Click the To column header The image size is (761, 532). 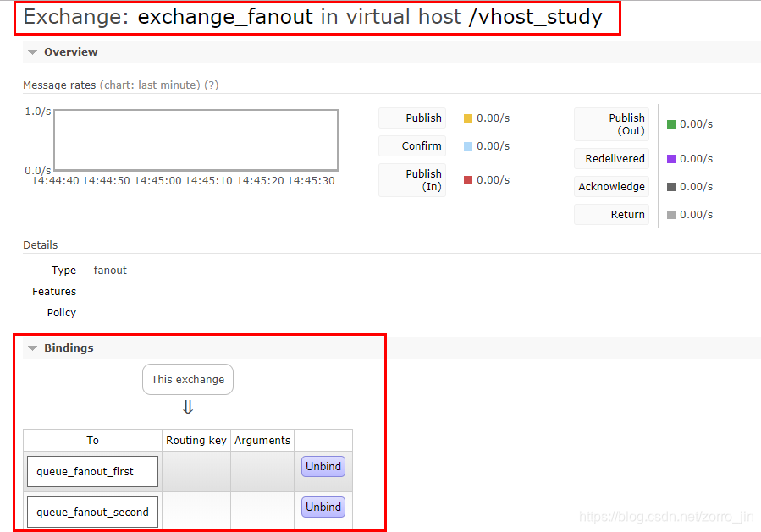pyautogui.click(x=93, y=441)
